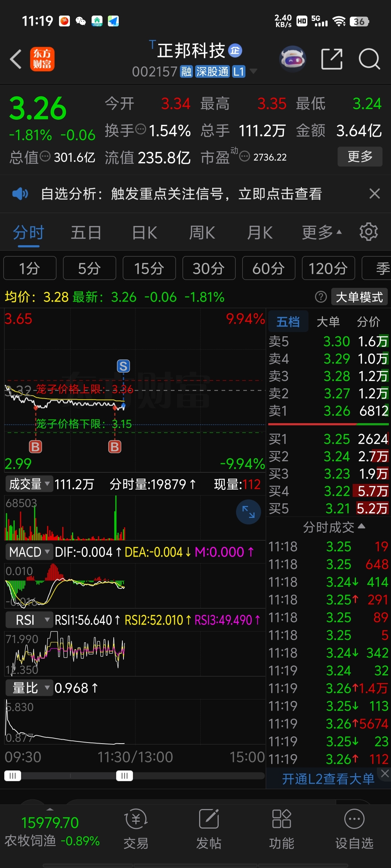
Task: Tap the share icon
Action: [x=332, y=59]
